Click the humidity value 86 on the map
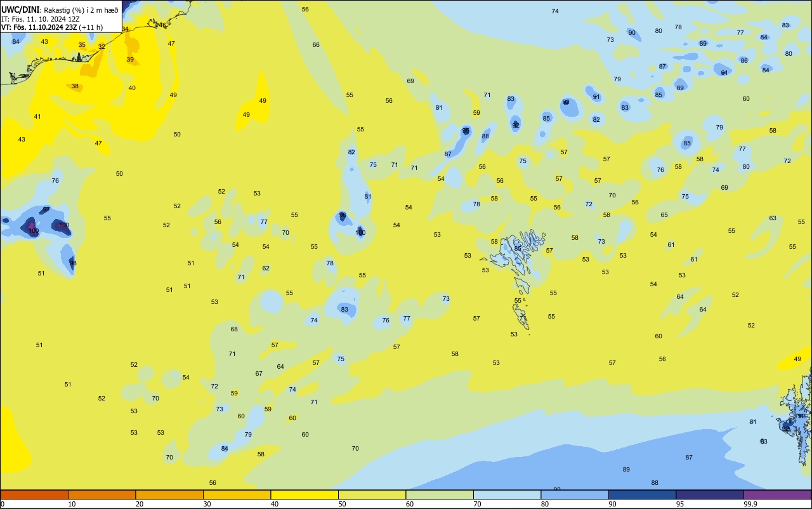The height and width of the screenshot is (509, 812). click(x=744, y=61)
